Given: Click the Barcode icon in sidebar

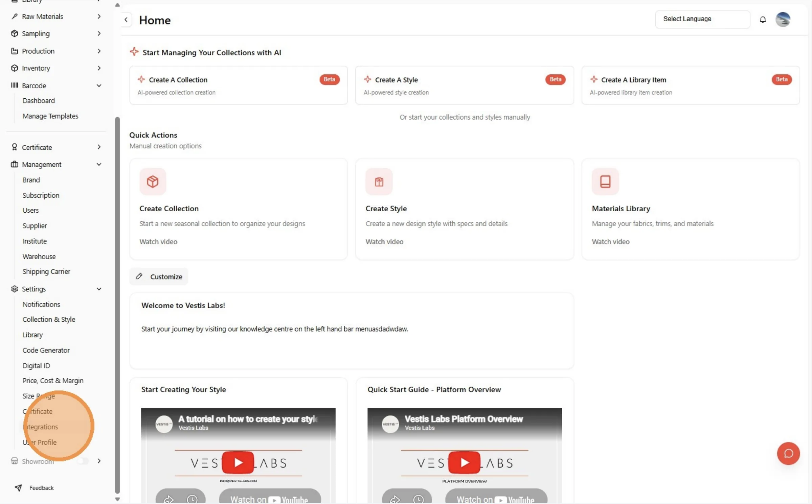Looking at the screenshot, I should coord(14,85).
